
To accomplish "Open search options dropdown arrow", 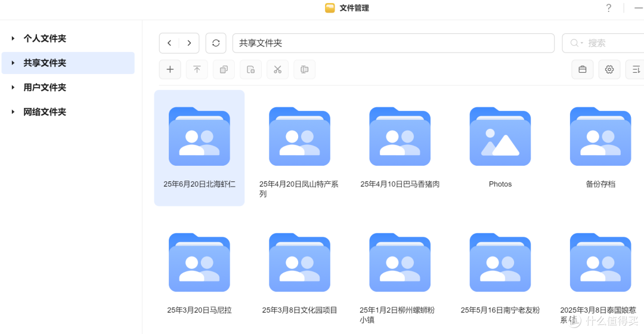I will coord(581,43).
